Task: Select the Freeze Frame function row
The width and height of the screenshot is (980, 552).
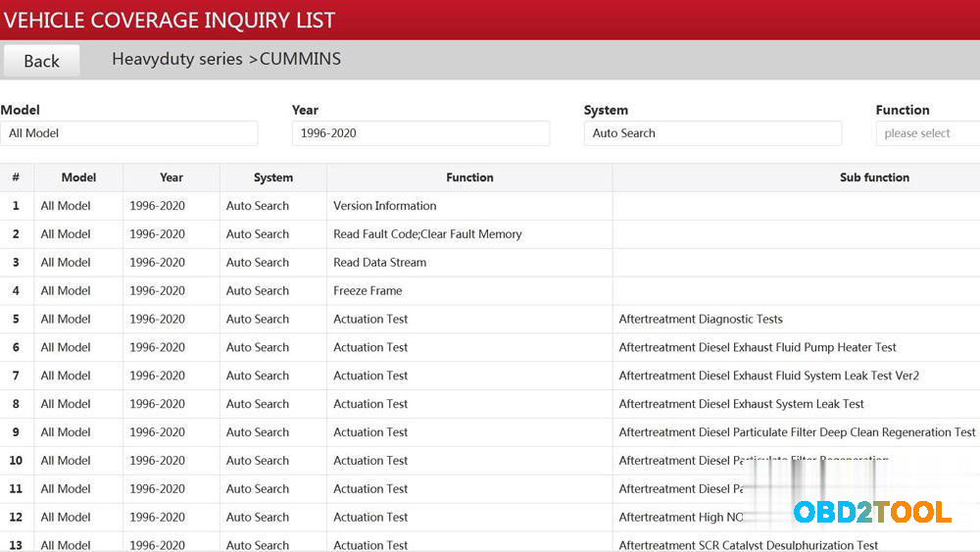Action: (367, 291)
